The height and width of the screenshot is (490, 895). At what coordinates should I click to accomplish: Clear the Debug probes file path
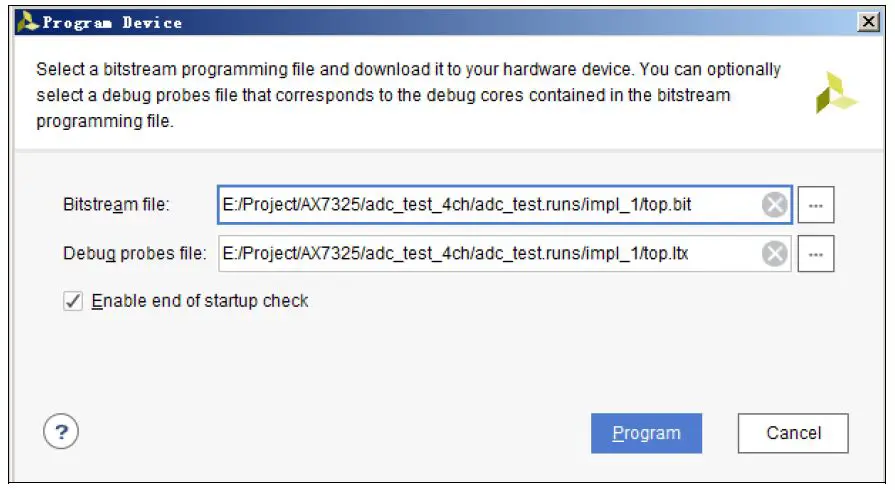[775, 254]
